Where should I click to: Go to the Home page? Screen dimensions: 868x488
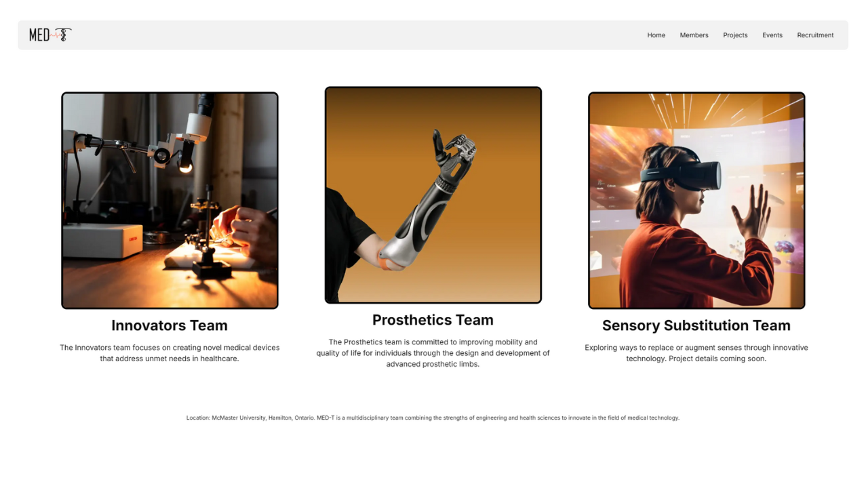click(x=656, y=35)
